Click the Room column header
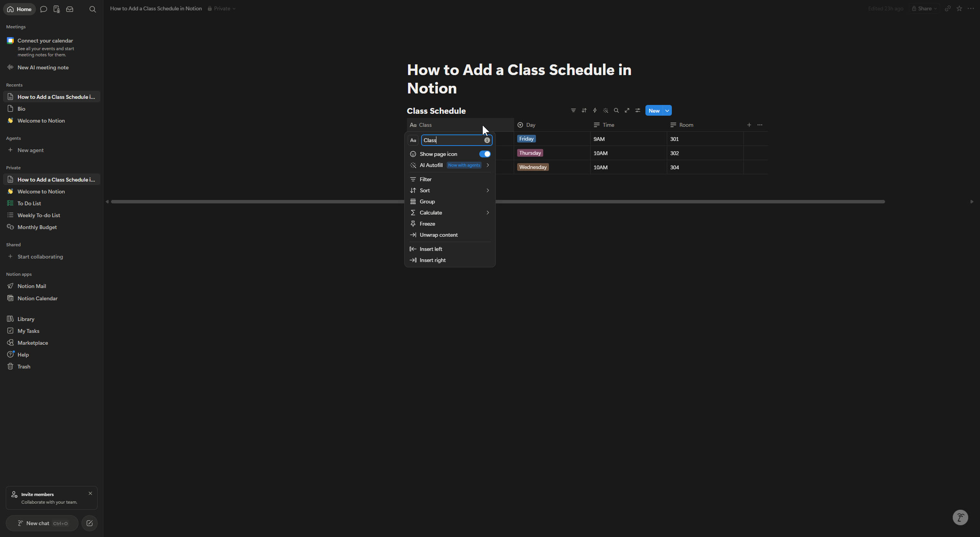Screen dimensions: 980x537 705,125
